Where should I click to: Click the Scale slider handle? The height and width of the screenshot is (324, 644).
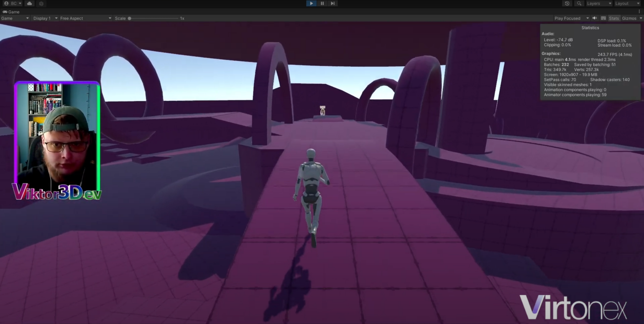(130, 18)
